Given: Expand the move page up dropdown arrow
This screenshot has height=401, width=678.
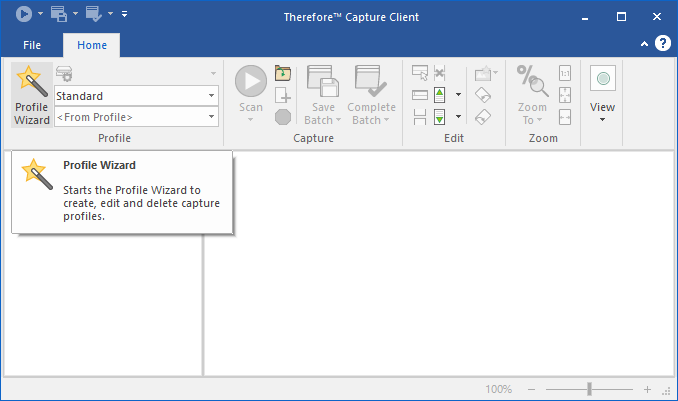Looking at the screenshot, I should coord(458,95).
